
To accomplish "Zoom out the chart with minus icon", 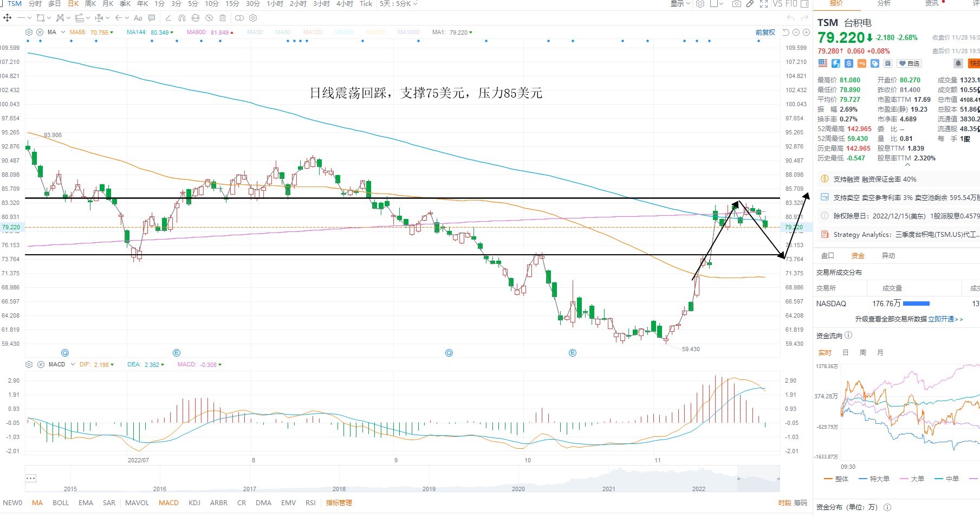I will coord(796,32).
